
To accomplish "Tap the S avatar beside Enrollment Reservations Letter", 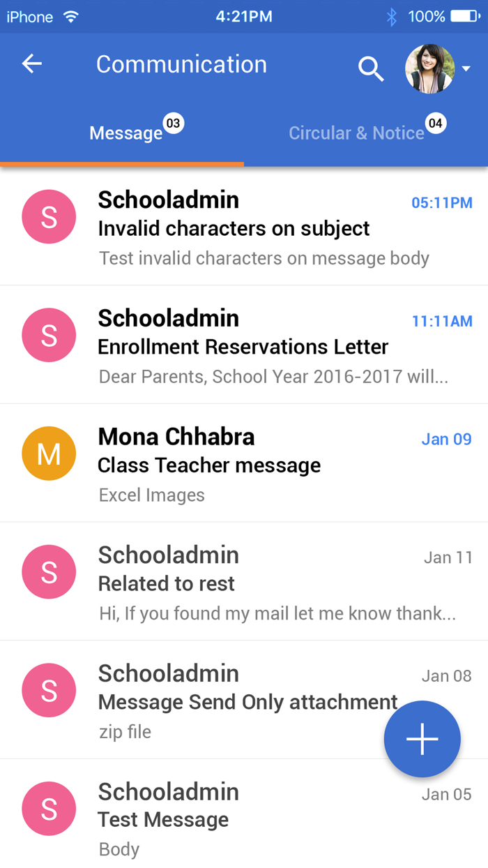I will (x=49, y=336).
